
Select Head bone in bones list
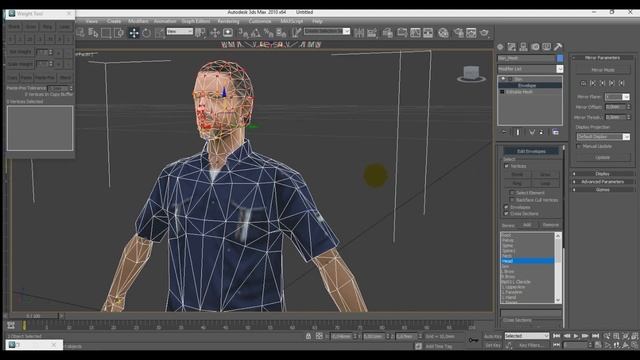click(x=527, y=261)
